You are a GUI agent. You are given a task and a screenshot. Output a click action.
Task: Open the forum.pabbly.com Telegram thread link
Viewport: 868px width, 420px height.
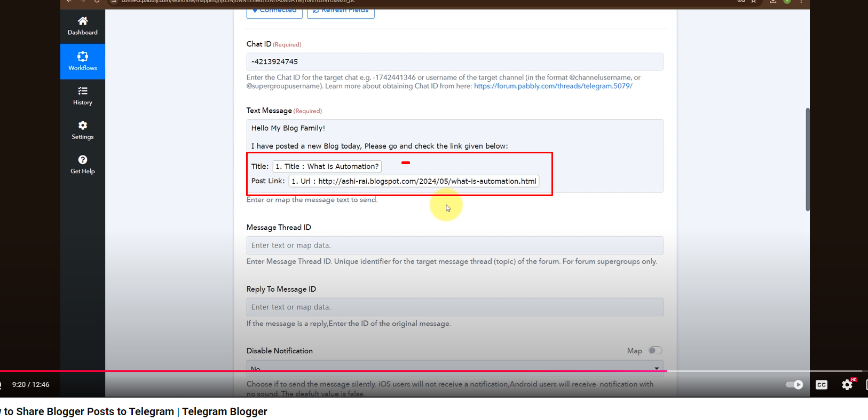tap(553, 86)
